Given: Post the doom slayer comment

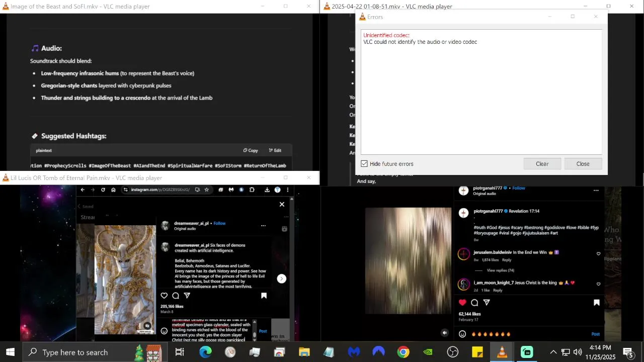Looking at the screenshot, I should (263, 331).
